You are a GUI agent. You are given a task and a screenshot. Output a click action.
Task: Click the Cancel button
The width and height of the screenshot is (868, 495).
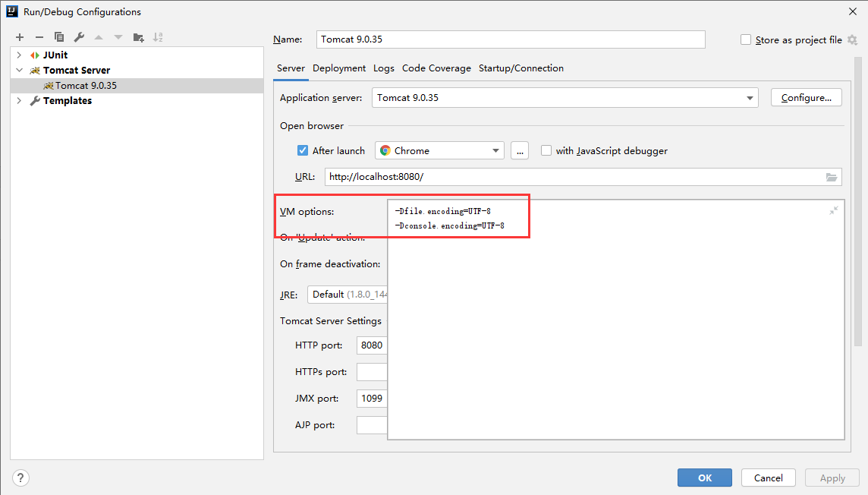click(x=768, y=478)
